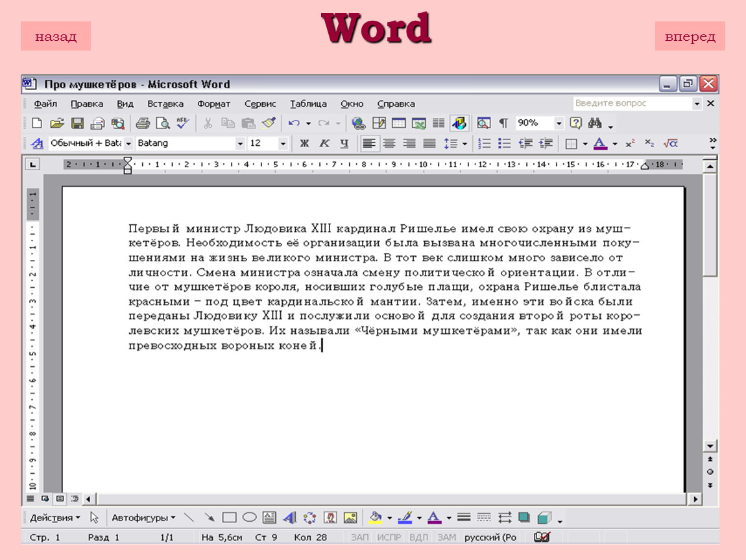This screenshot has height=560, width=746.
Task: Expand the undo history dropdown arrow
Action: [x=308, y=124]
